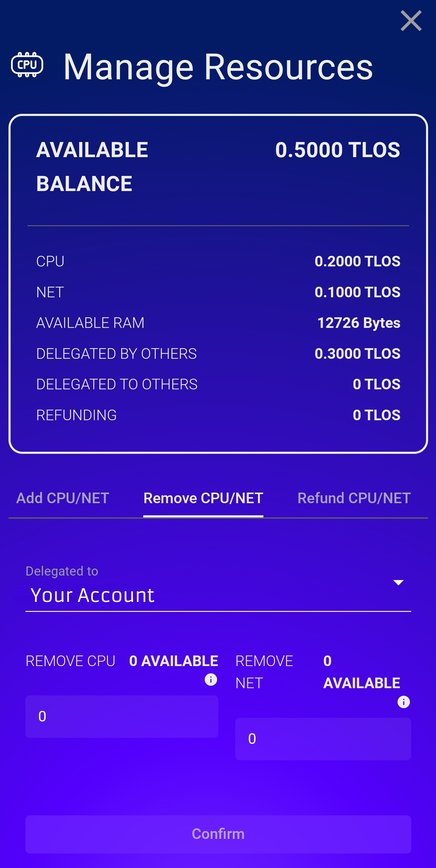Select the Remove CPU/NET tab
This screenshot has width=436, height=868.
click(x=203, y=498)
